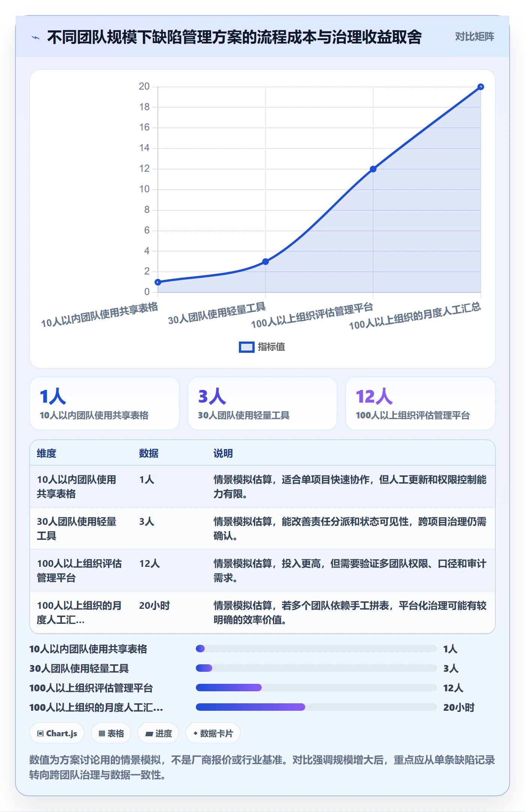Click progress bar showing 20小时

(x=316, y=707)
